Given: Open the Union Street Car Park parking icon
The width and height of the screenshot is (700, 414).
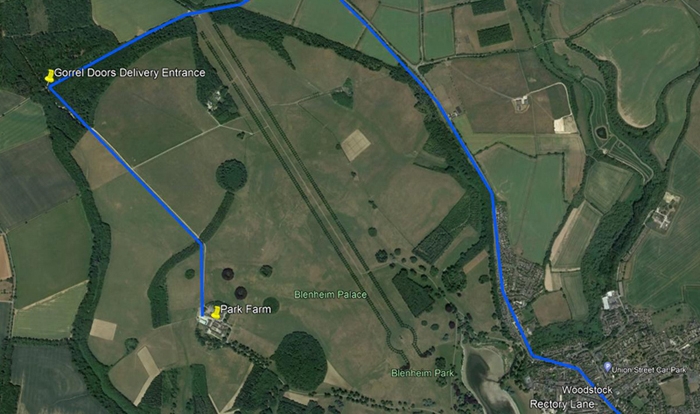Looking at the screenshot, I should pyautogui.click(x=607, y=368).
